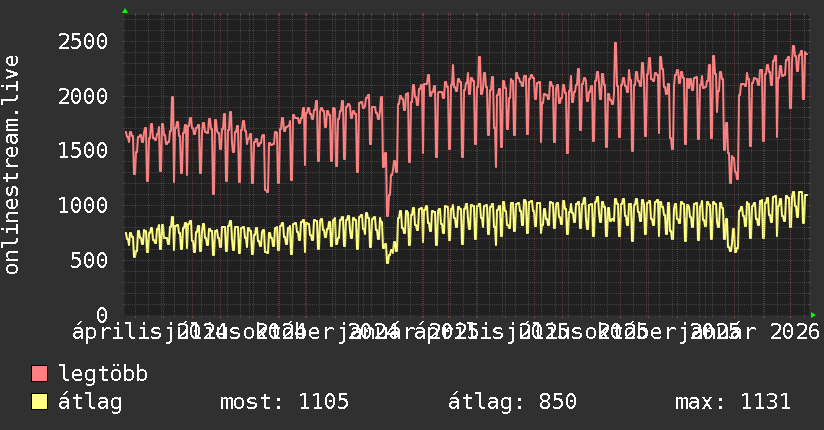Click the 500 y-axis label
Screen dimensions: 824x430
(x=89, y=260)
